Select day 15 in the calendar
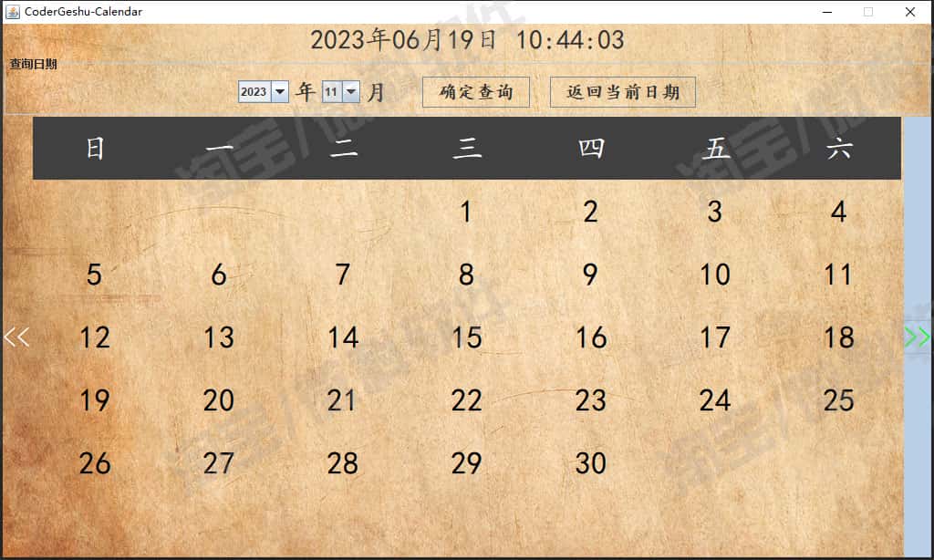 466,337
